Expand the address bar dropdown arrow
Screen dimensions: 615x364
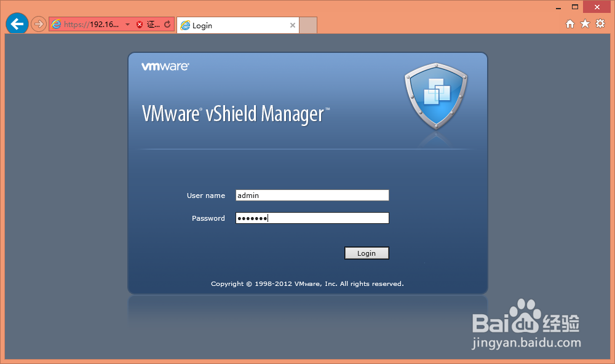point(127,25)
